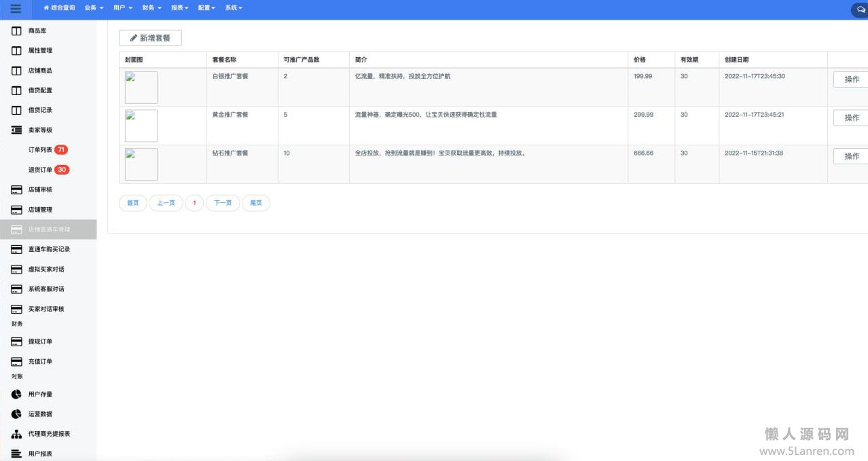Image resolution: width=868 pixels, height=461 pixels.
Task: Go to 下一页 in pagination
Action: tap(223, 203)
